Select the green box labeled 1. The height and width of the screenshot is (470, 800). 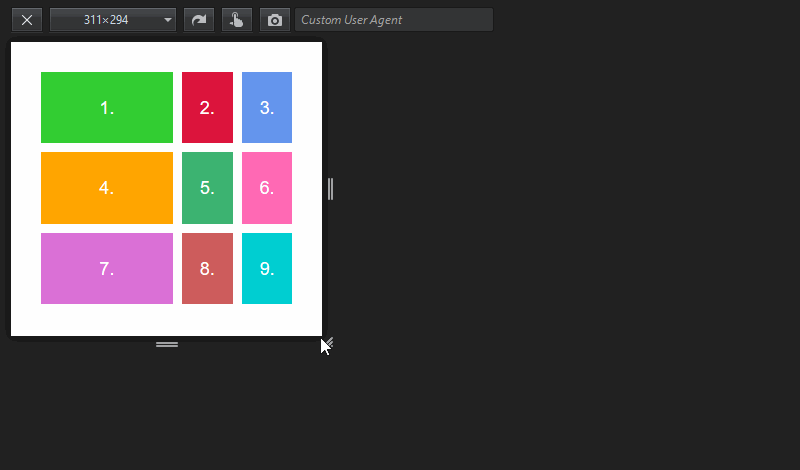click(107, 108)
